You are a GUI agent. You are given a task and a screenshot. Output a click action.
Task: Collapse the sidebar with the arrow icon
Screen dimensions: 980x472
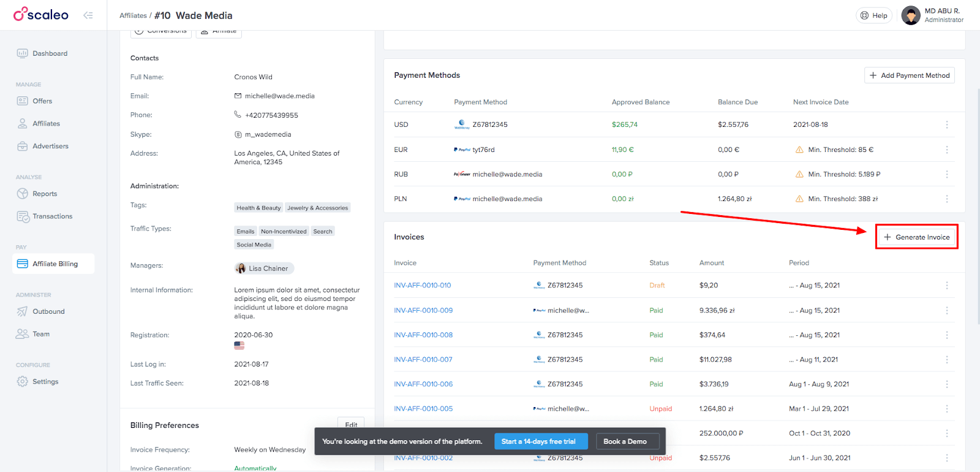(88, 15)
